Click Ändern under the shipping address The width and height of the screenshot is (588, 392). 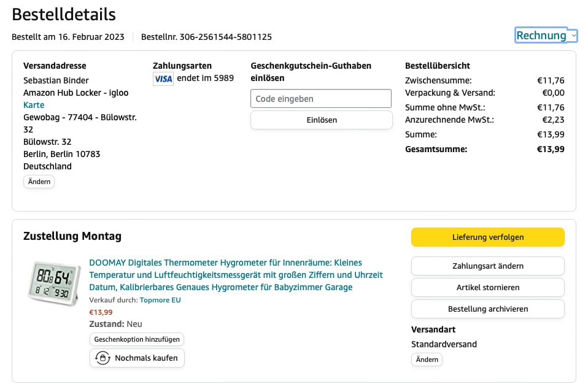[39, 182]
